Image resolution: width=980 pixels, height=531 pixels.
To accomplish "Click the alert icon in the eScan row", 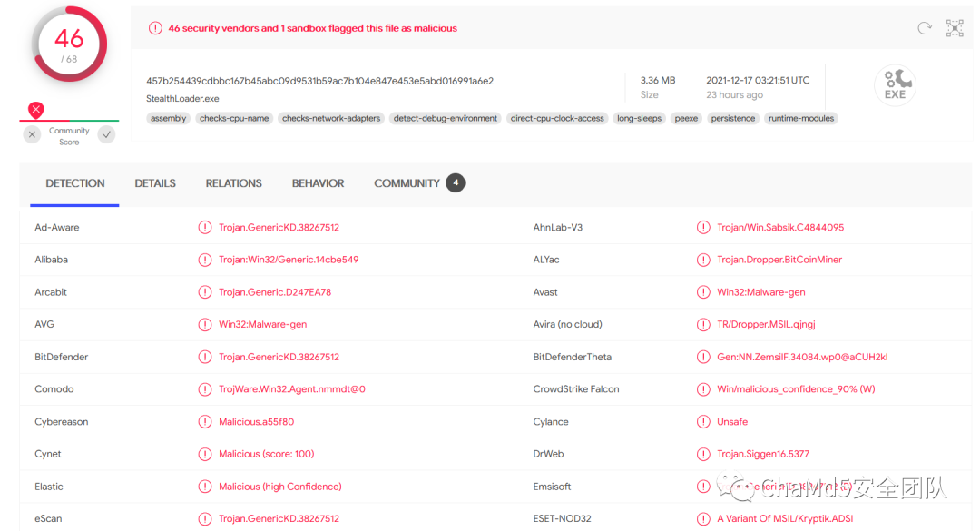I will 205,518.
